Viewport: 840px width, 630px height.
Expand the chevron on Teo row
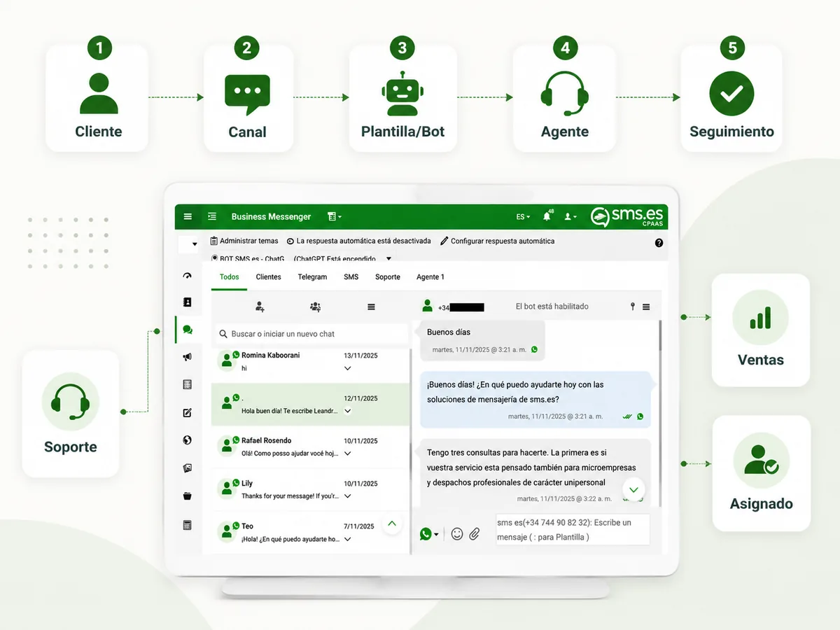(x=348, y=539)
